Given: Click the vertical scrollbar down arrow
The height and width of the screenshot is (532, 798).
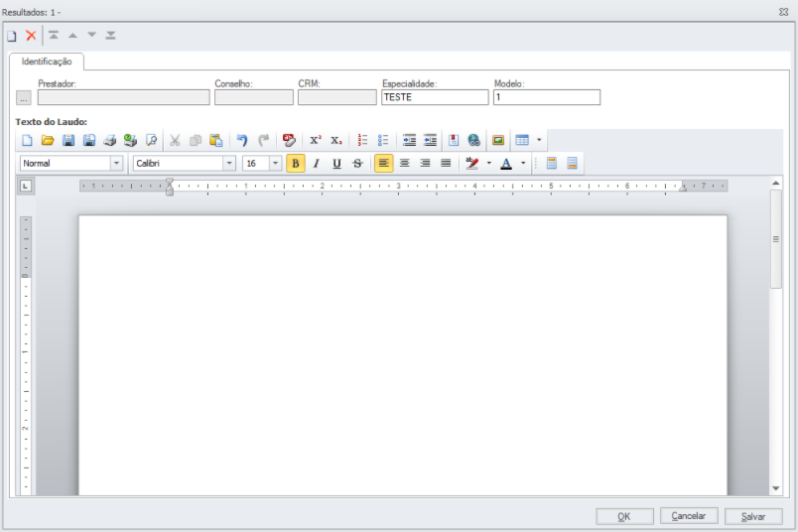Looking at the screenshot, I should click(x=775, y=488).
